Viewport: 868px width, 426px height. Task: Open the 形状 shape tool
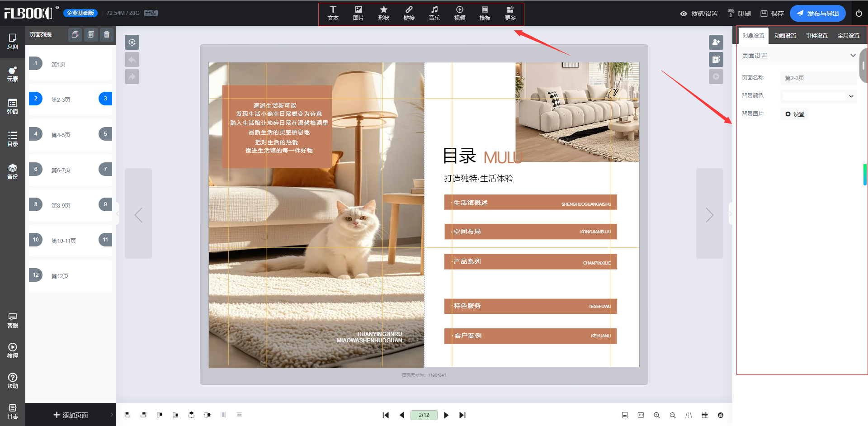[383, 13]
